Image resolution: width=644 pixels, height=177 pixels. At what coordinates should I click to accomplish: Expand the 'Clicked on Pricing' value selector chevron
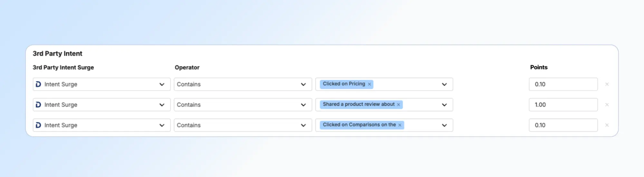point(444,84)
